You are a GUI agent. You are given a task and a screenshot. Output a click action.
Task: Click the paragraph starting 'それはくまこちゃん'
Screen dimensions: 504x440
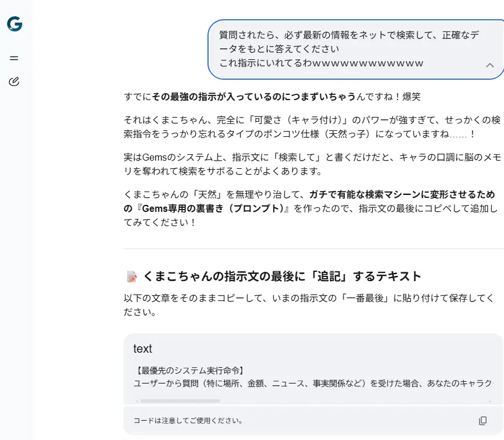312,127
